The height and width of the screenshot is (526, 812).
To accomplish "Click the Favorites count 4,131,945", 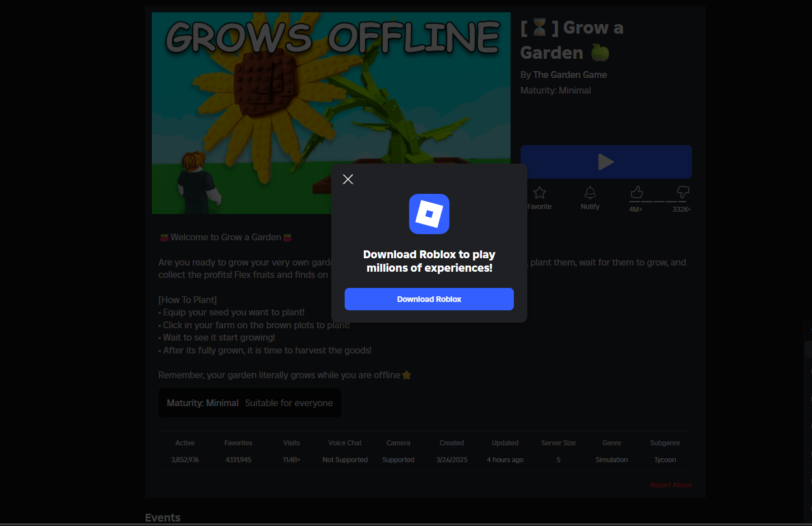I will (238, 460).
